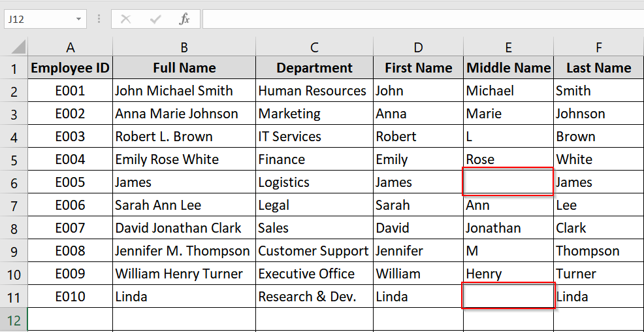This screenshot has width=644, height=332.
Task: Open the Insert Function fx dialog
Action: [x=185, y=19]
